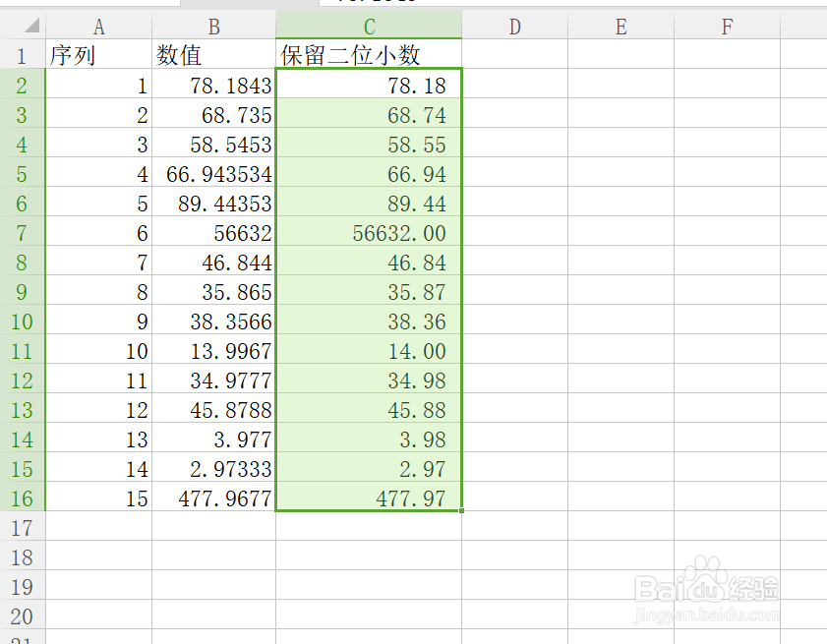Select cell with value 3.98
The image size is (827, 644).
(369, 438)
